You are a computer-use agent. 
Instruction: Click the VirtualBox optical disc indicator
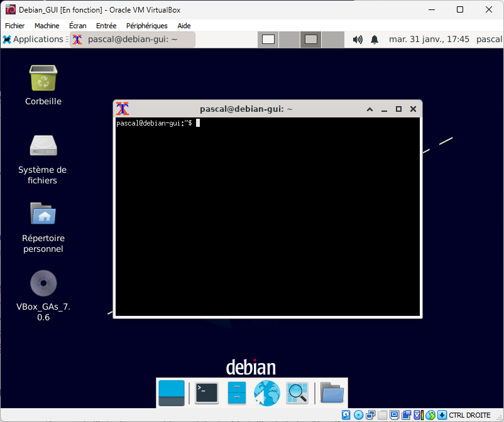coord(358,415)
